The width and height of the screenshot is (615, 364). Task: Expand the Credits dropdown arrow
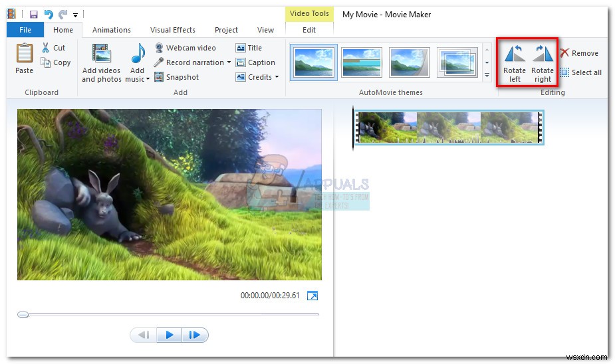pyautogui.click(x=277, y=77)
